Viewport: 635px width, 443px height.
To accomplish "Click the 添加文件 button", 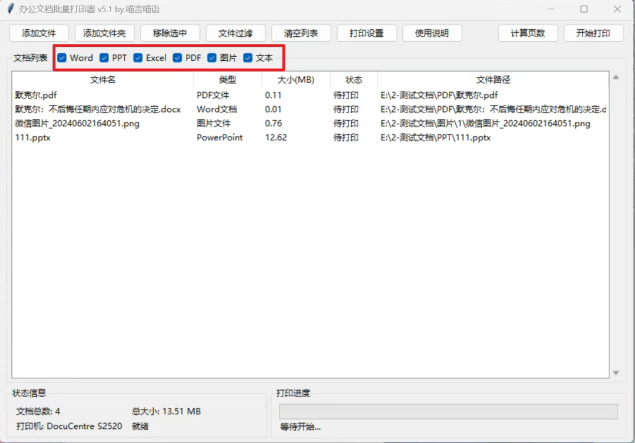I will pos(39,33).
